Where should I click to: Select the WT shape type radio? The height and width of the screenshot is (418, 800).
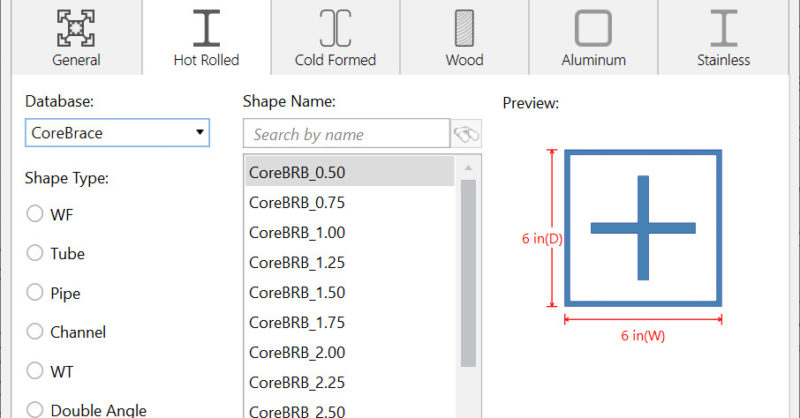click(35, 371)
